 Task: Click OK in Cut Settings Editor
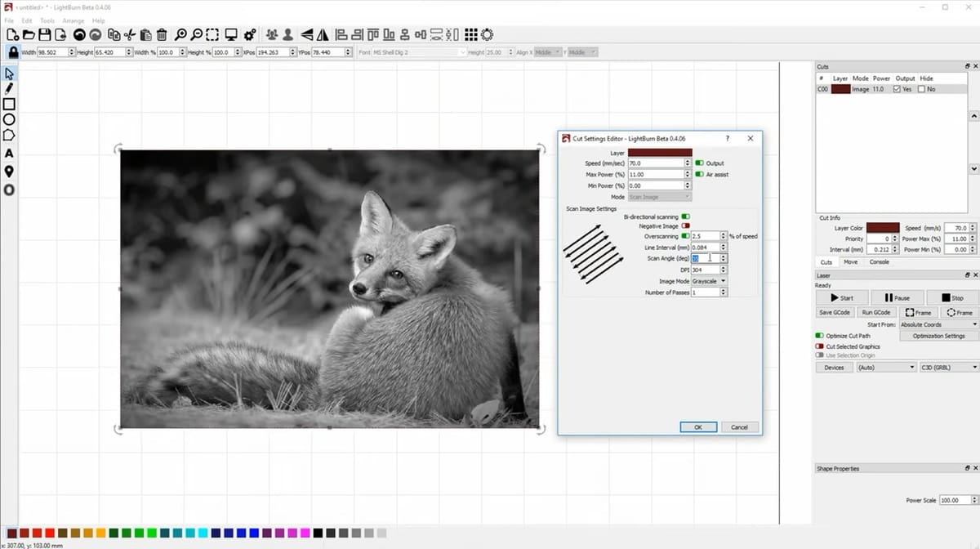pos(698,427)
